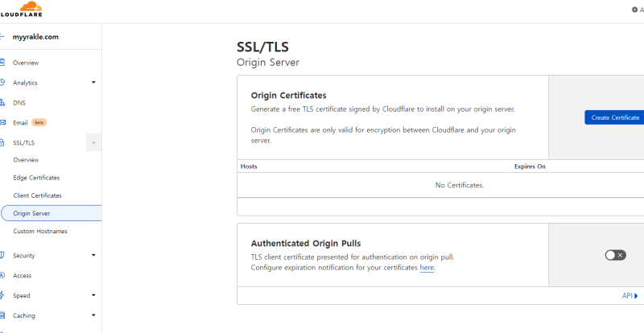Open the Analytics section icon

point(3,83)
